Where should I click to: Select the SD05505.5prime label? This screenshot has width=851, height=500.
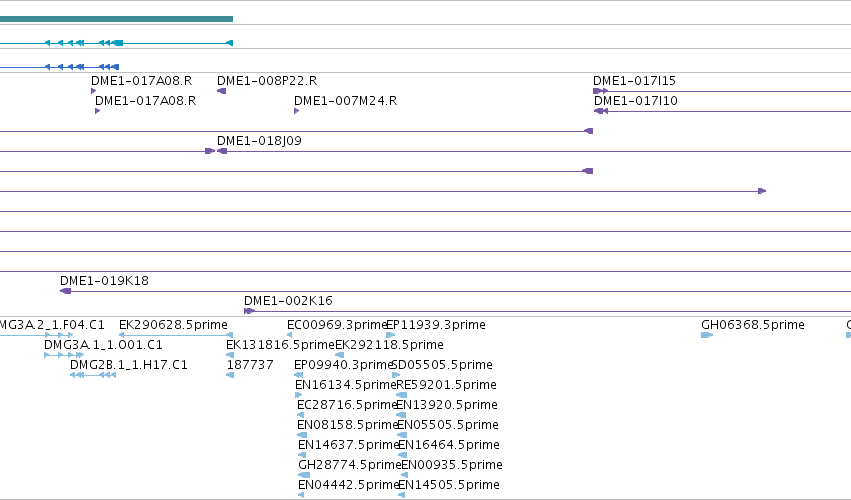442,365
